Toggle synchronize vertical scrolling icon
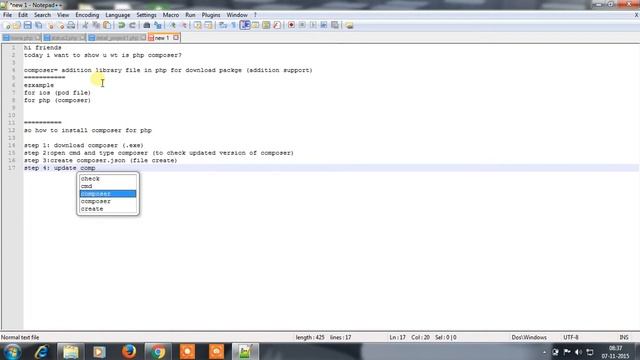Image resolution: width=640 pixels, height=360 pixels. tap(198, 25)
